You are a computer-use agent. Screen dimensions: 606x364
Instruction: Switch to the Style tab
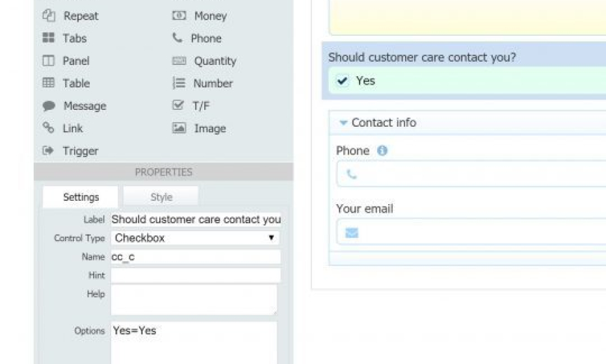pyautogui.click(x=161, y=197)
